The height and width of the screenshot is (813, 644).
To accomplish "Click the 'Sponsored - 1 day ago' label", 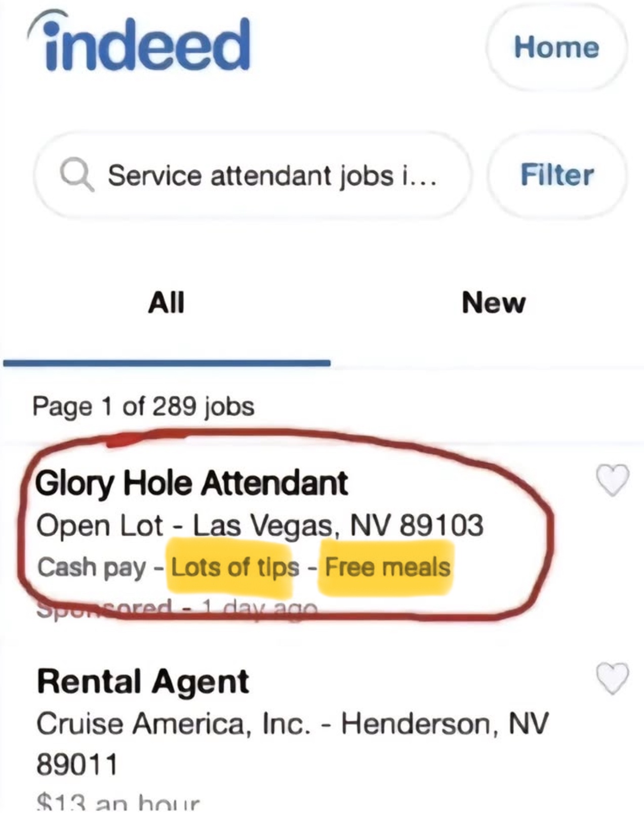I will tap(177, 607).
